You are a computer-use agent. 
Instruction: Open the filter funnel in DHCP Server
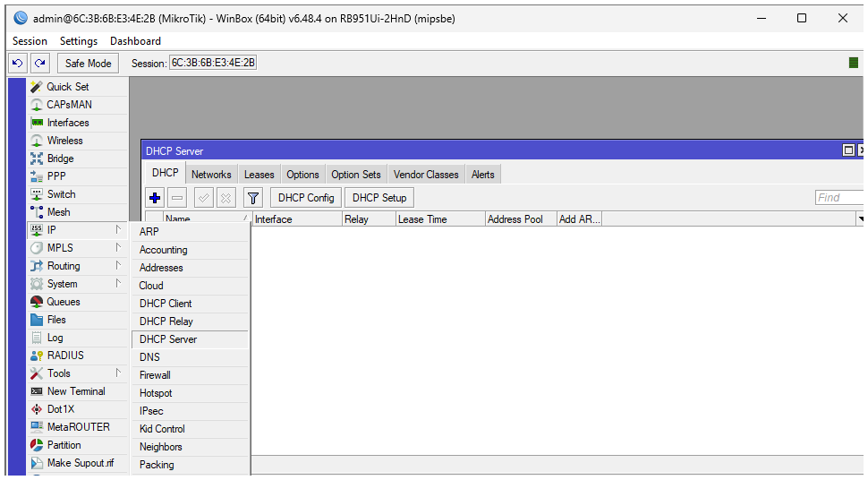(253, 197)
